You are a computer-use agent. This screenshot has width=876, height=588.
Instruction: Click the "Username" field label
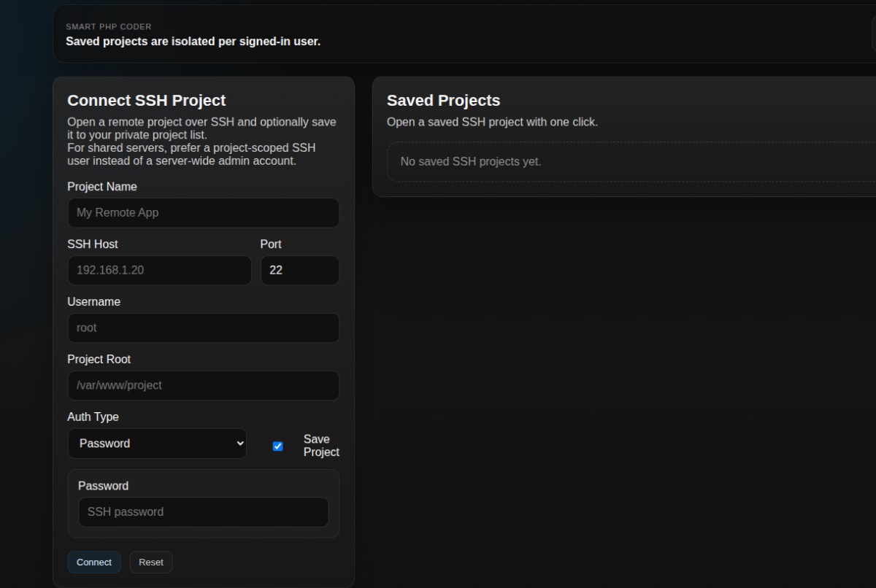click(x=94, y=302)
